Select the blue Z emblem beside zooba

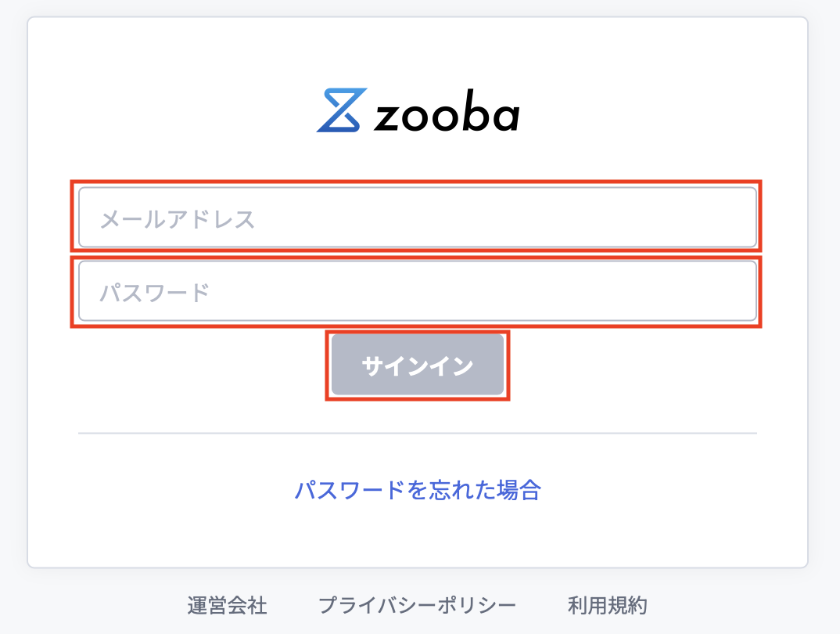[x=341, y=111]
